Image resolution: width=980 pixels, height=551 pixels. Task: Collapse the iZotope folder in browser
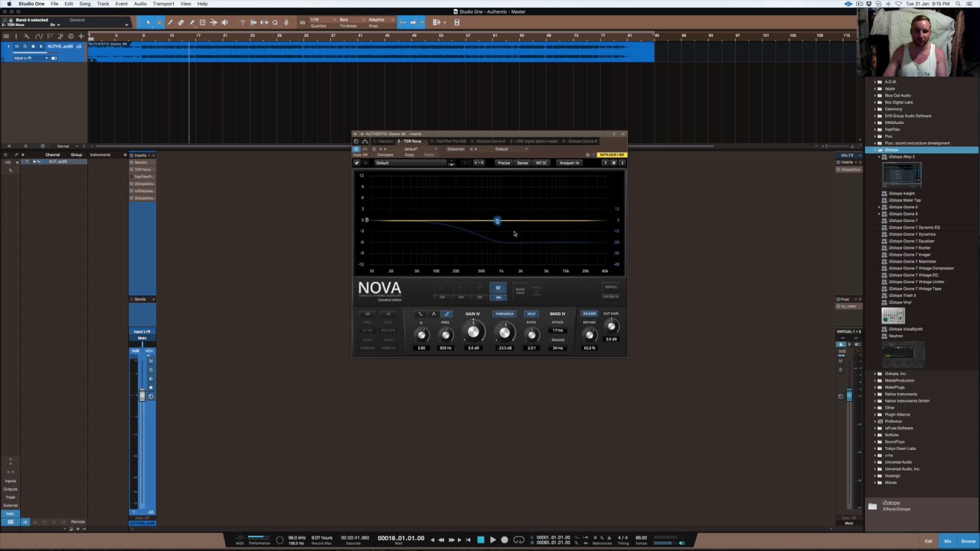(877, 150)
